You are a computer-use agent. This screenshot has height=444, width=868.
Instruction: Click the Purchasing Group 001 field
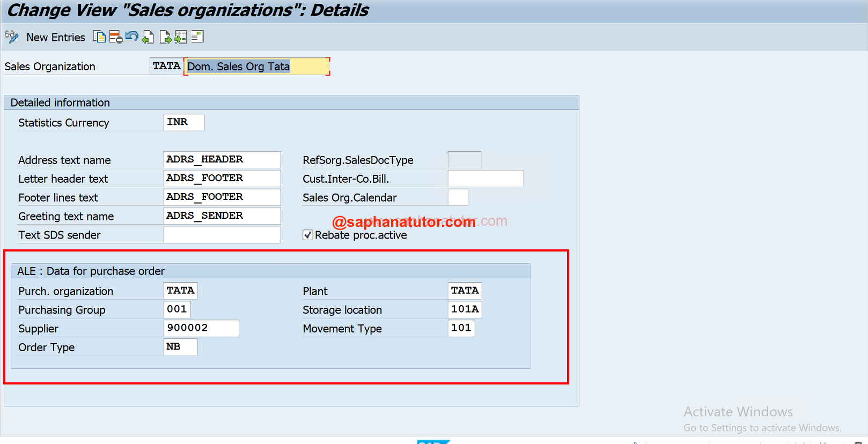click(x=177, y=309)
